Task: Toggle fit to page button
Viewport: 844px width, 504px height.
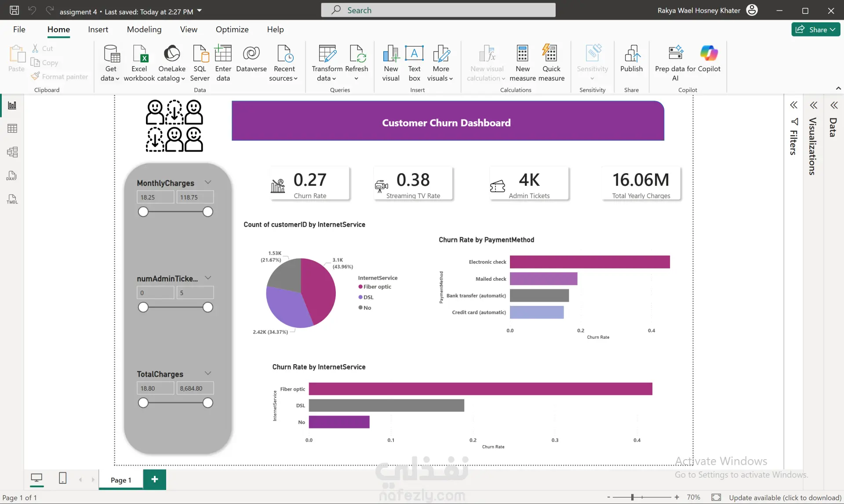Action: tap(716, 497)
